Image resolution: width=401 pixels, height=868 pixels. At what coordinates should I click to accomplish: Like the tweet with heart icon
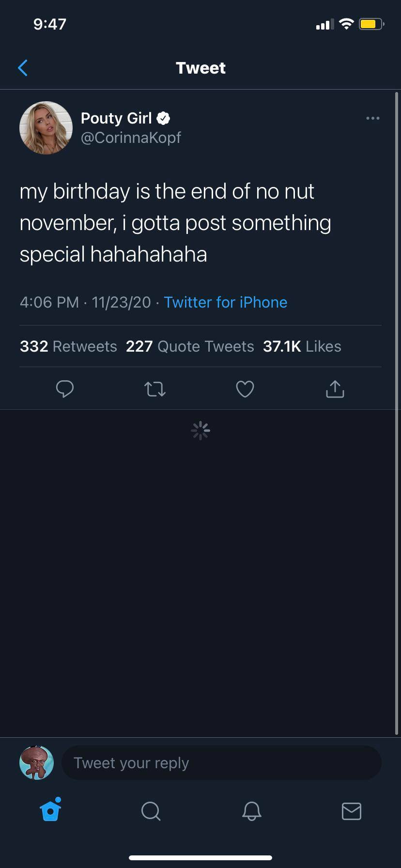point(245,389)
